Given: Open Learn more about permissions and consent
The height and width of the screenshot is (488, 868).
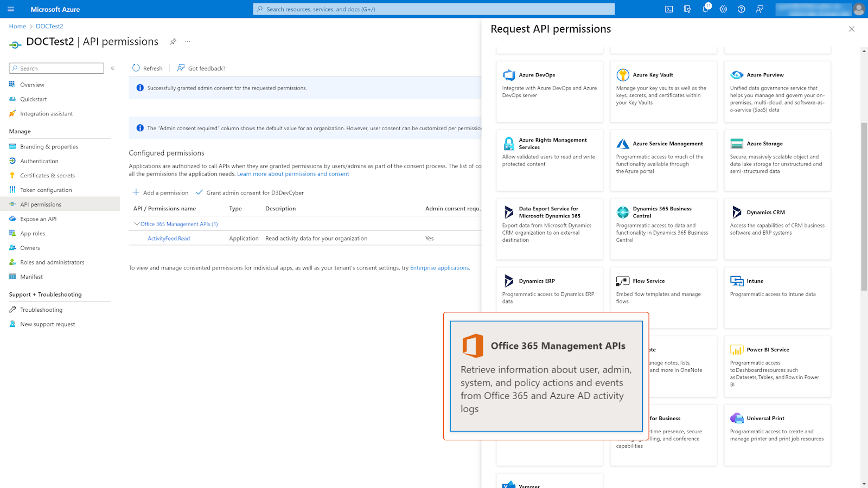Looking at the screenshot, I should click(x=293, y=174).
